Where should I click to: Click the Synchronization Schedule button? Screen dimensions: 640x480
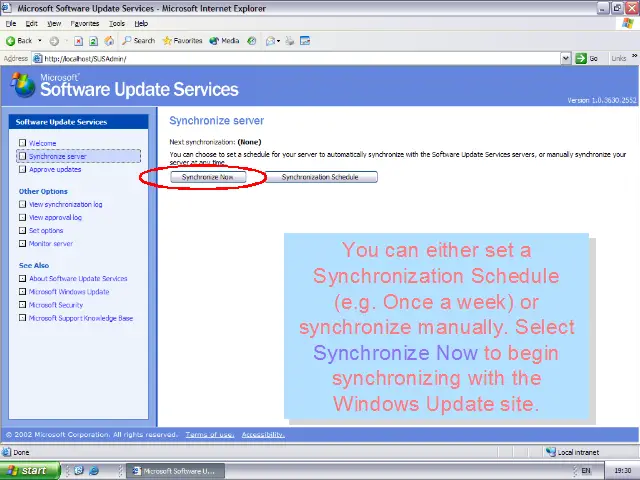point(320,177)
